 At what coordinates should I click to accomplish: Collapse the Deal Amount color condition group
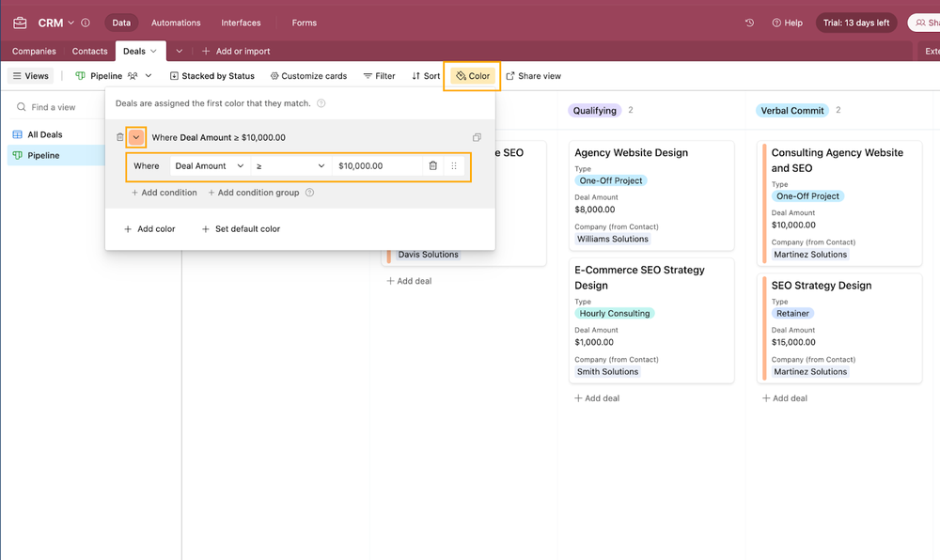pos(135,137)
